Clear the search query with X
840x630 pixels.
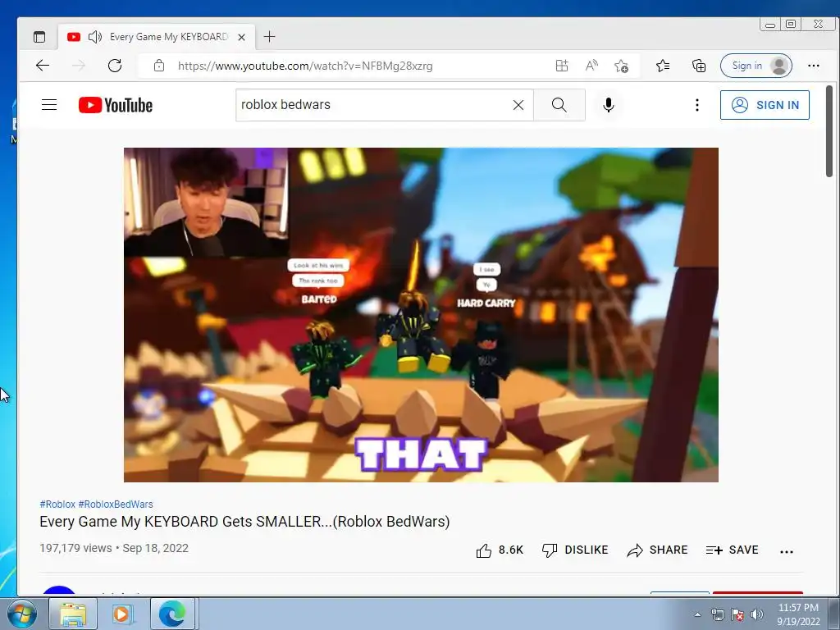click(x=518, y=105)
